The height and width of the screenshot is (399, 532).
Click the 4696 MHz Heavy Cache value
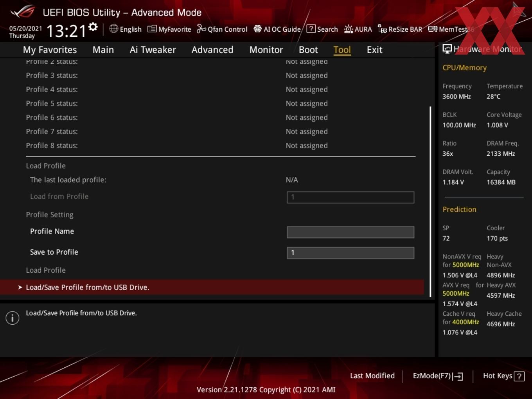click(501, 324)
